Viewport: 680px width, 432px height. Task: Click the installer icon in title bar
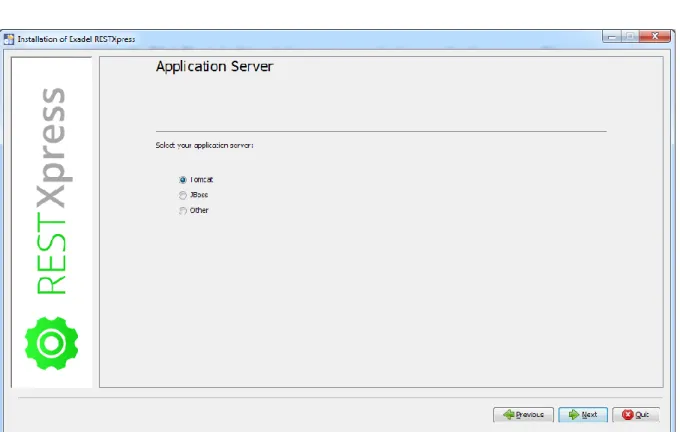[9, 39]
